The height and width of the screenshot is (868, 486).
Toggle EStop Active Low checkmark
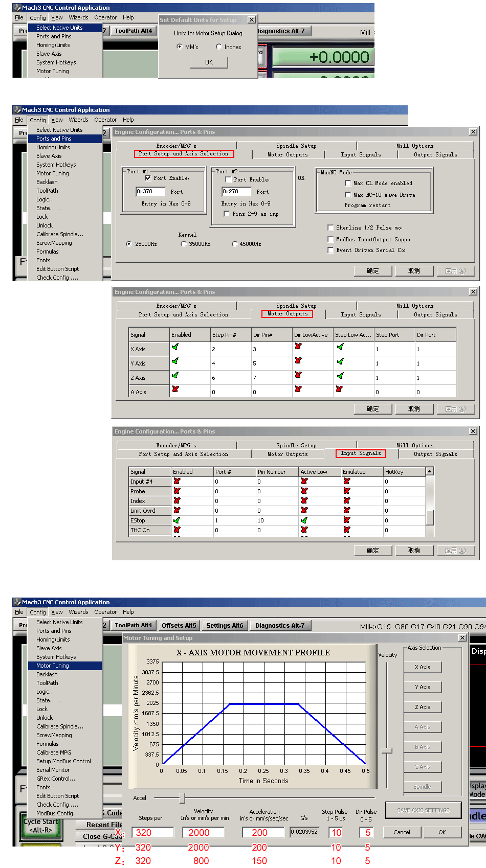304,520
